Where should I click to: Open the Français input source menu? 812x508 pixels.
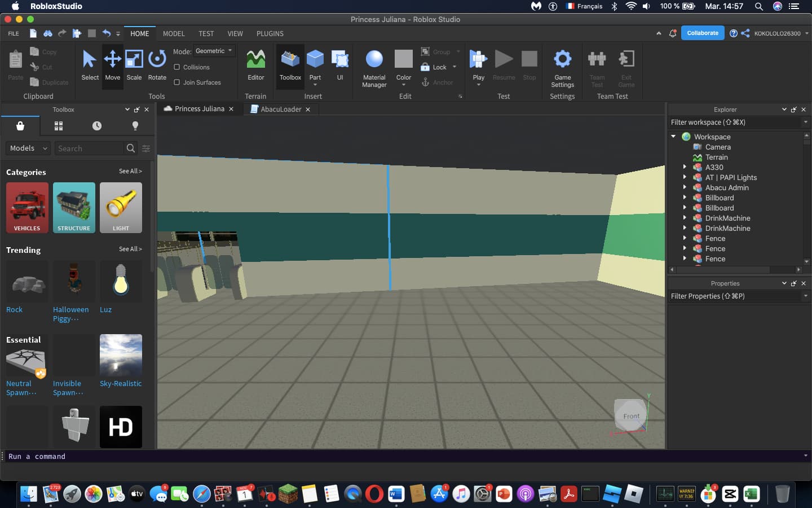pyautogui.click(x=584, y=6)
